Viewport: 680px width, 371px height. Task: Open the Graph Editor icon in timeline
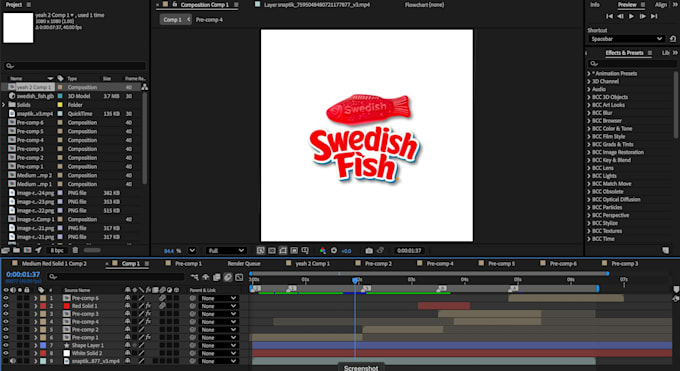point(239,277)
